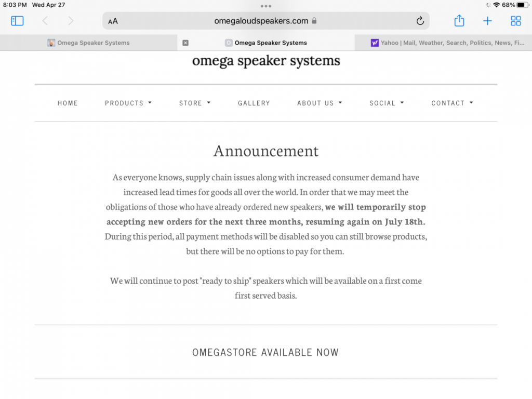532x399 pixels.
Task: Tap the Wed Apr 27 date
Action: (48, 5)
